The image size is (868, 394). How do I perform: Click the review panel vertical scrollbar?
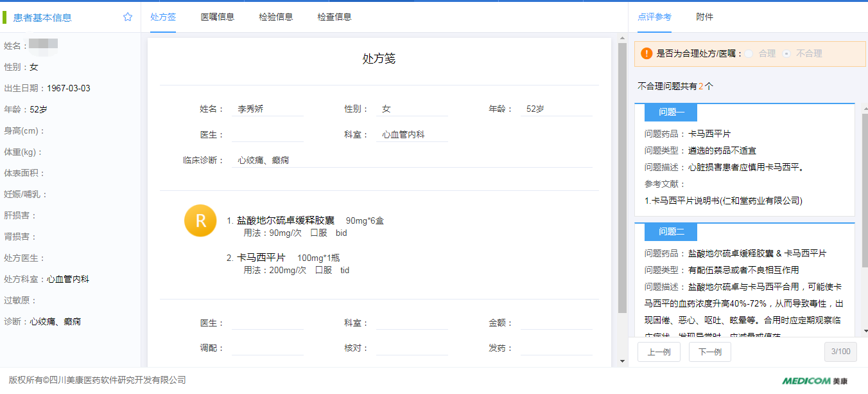(x=864, y=193)
